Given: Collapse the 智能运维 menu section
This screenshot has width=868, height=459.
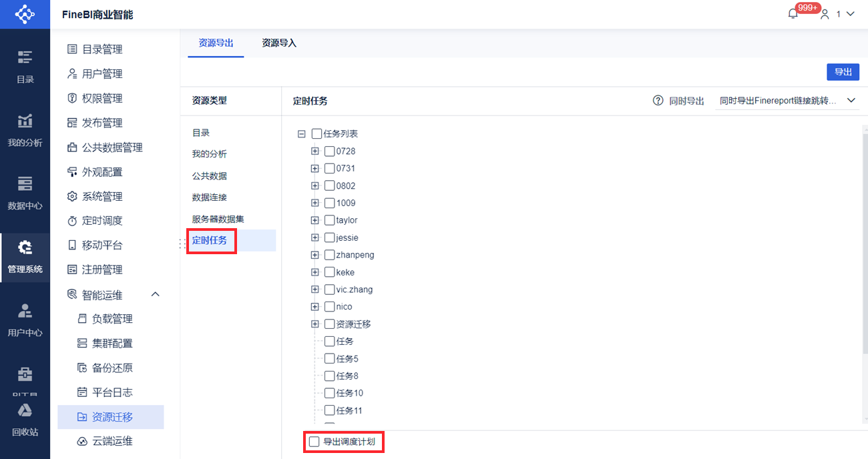Looking at the screenshot, I should click(156, 294).
